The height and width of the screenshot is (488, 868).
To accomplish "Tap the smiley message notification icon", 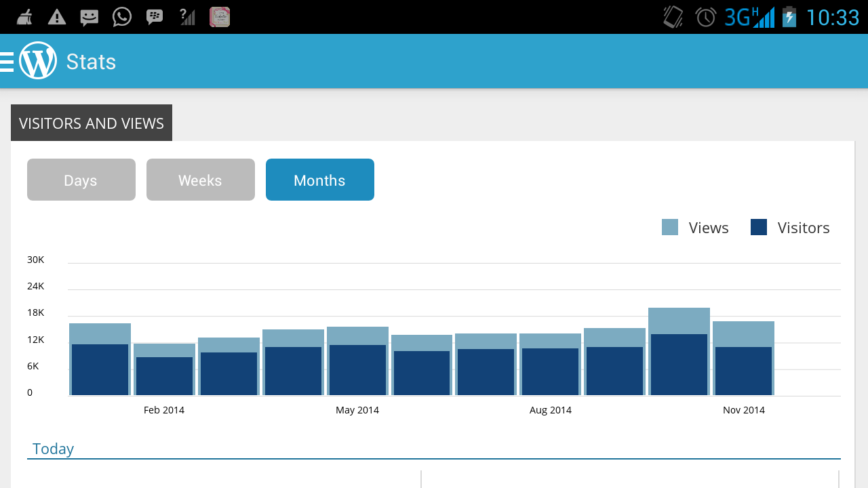I will (90, 17).
